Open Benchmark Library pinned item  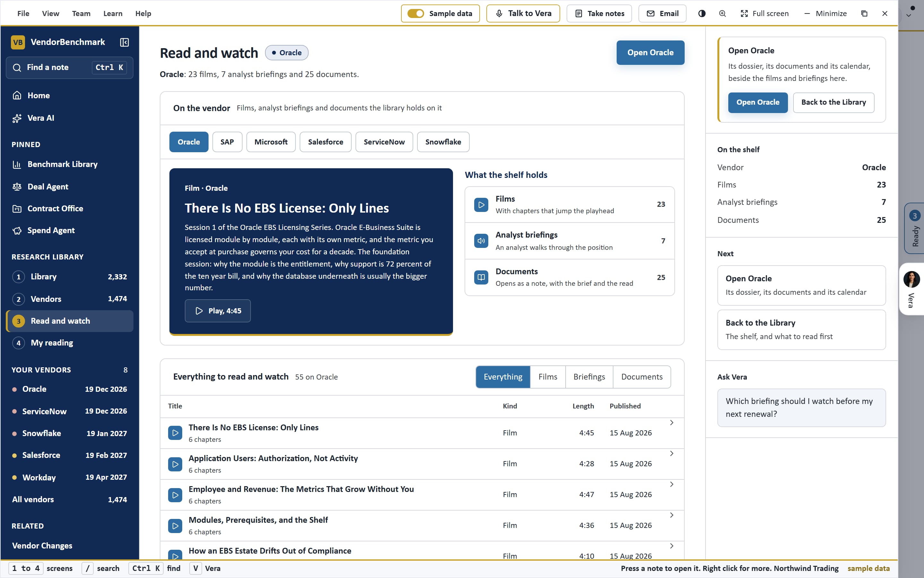coord(70,164)
